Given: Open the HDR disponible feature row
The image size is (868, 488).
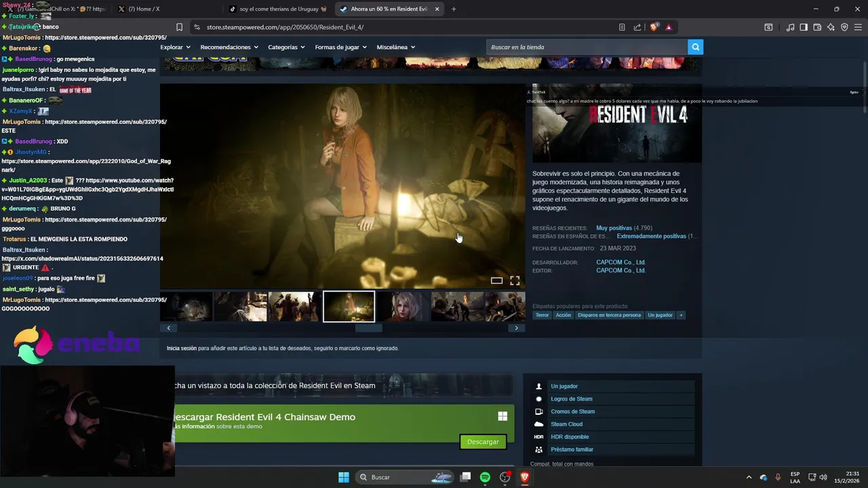Looking at the screenshot, I should pos(613,437).
